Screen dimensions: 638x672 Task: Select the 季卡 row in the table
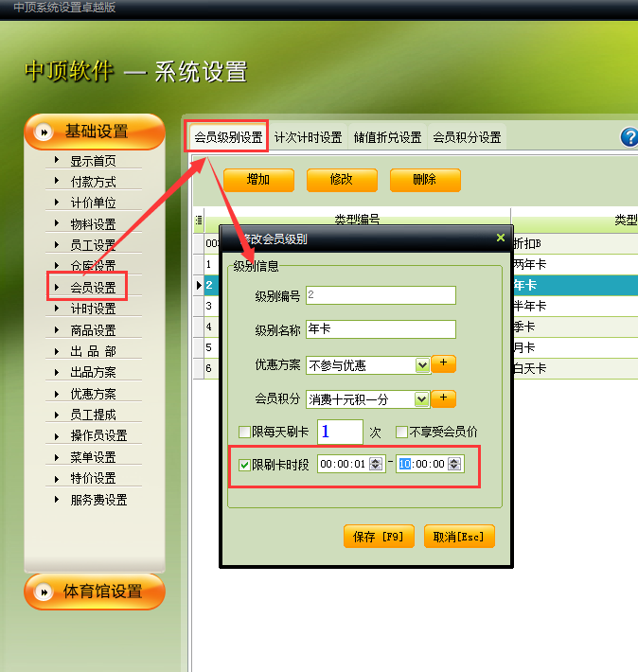(575, 327)
